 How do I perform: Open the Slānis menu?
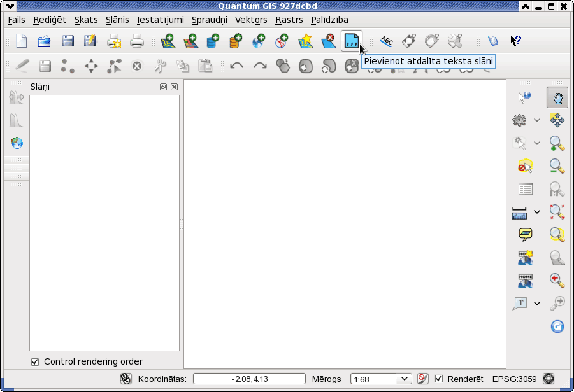tap(117, 20)
